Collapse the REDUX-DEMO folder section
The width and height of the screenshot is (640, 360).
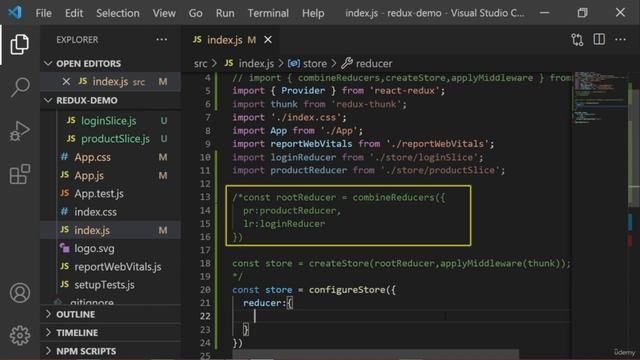click(x=48, y=100)
